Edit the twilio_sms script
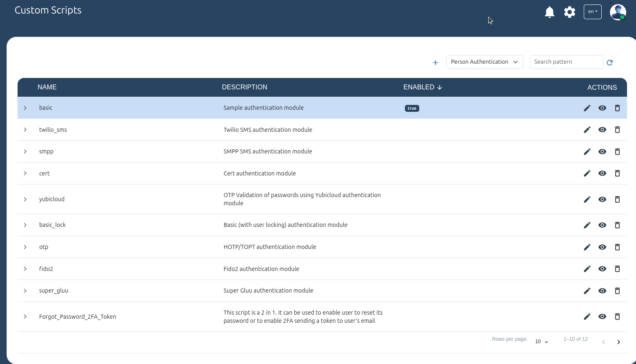 point(587,130)
